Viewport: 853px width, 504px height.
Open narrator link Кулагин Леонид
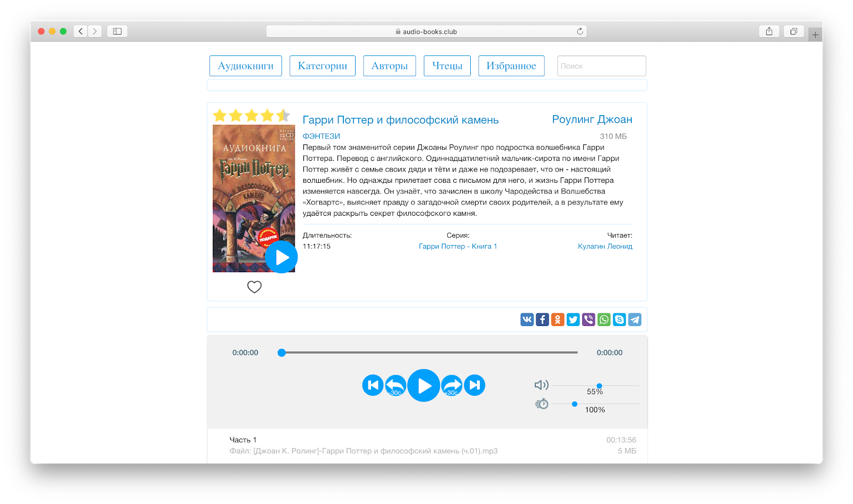coord(605,246)
